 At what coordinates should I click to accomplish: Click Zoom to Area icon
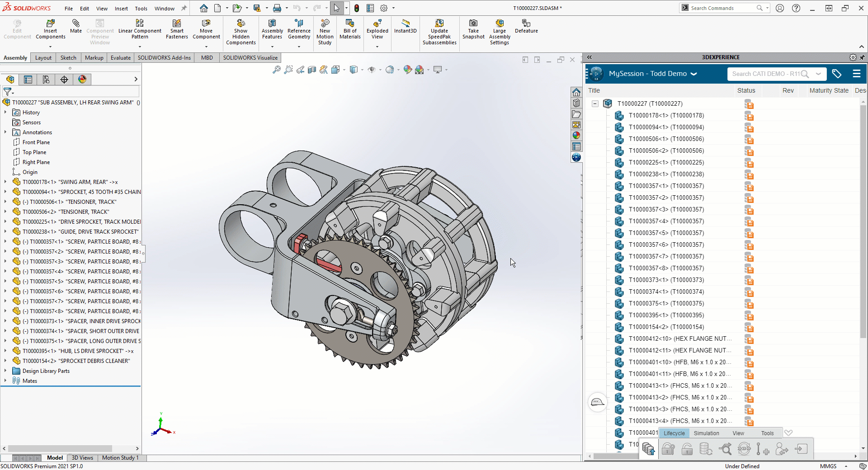point(288,70)
